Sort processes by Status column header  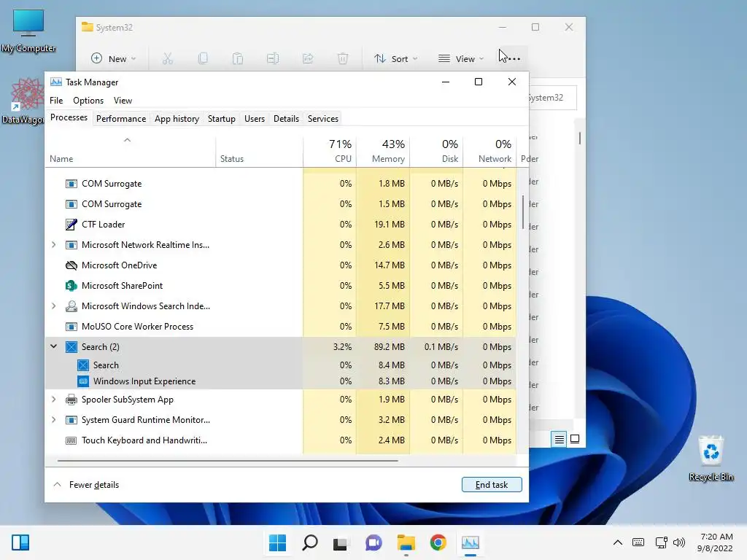click(x=259, y=151)
